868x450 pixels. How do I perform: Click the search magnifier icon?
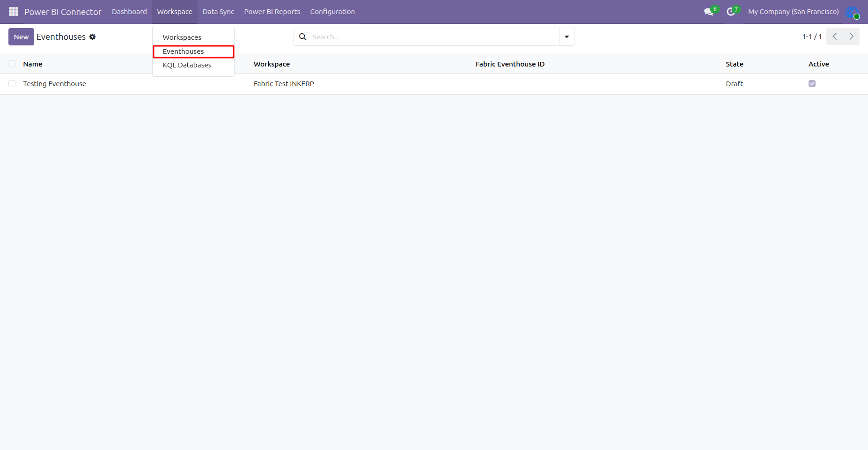303,37
